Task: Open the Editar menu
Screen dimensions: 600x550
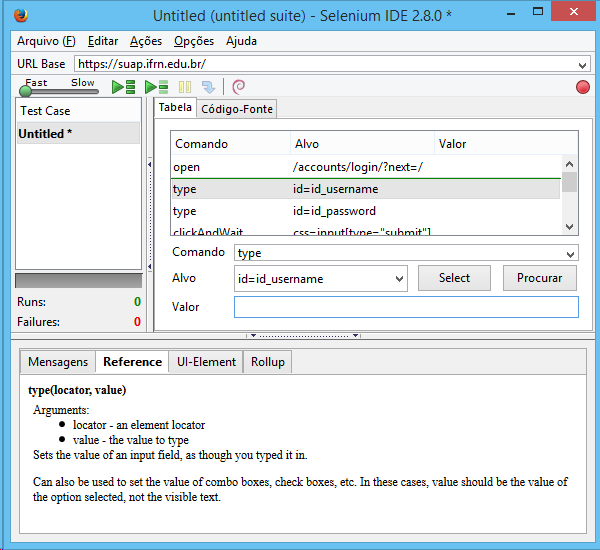Action: [x=103, y=41]
